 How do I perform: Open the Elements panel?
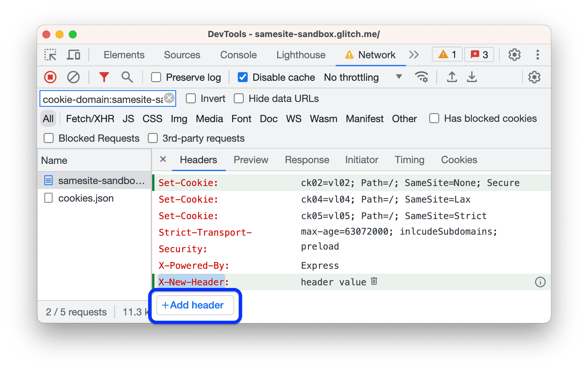tap(124, 55)
